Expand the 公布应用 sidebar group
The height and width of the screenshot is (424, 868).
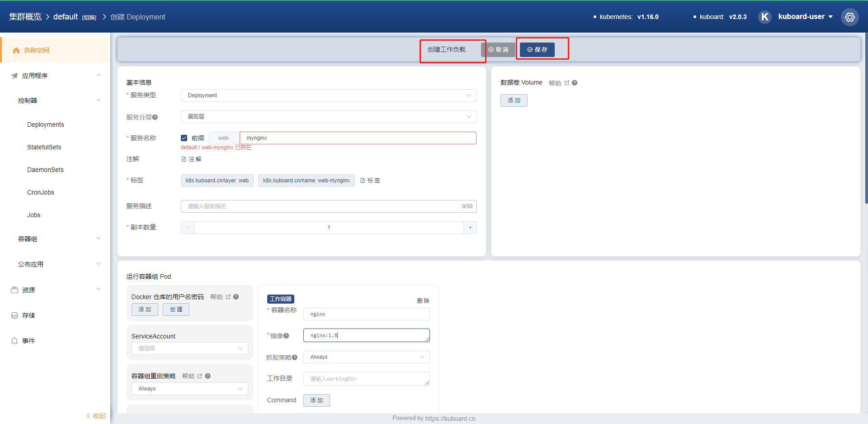[99, 264]
